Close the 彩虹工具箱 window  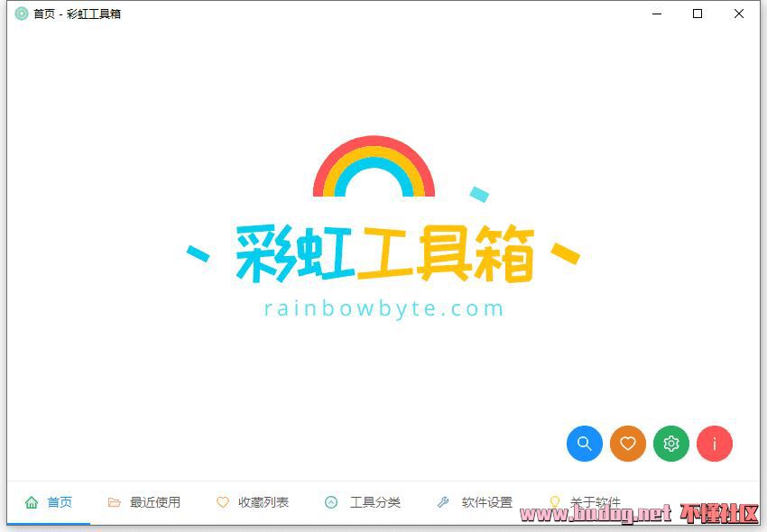739,14
